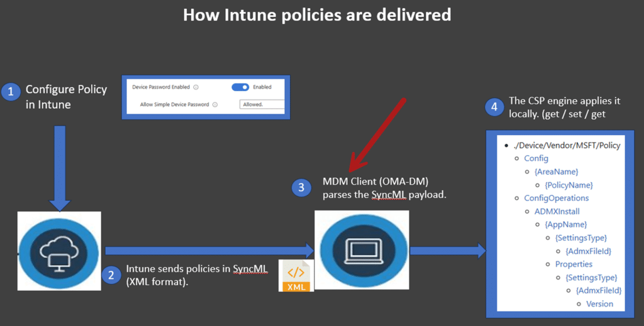Select the ADMXInstall tree node
The height and width of the screenshot is (326, 644).
pos(557,212)
